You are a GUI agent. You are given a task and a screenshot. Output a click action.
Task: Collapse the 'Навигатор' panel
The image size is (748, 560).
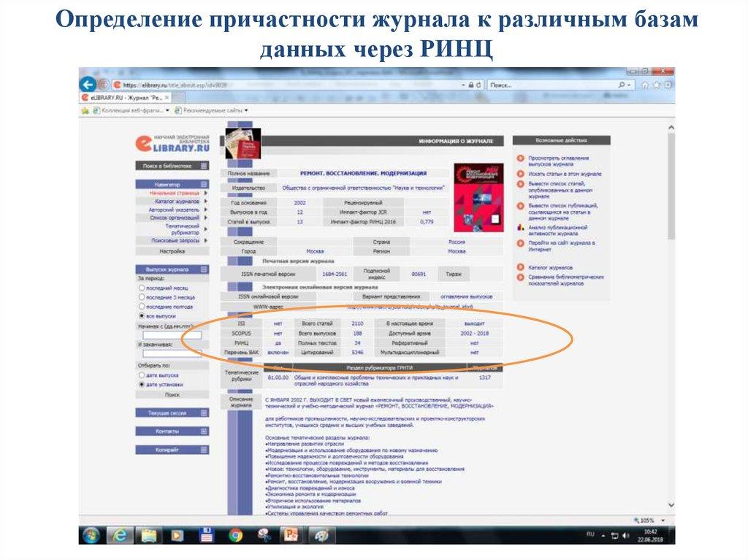tap(205, 185)
